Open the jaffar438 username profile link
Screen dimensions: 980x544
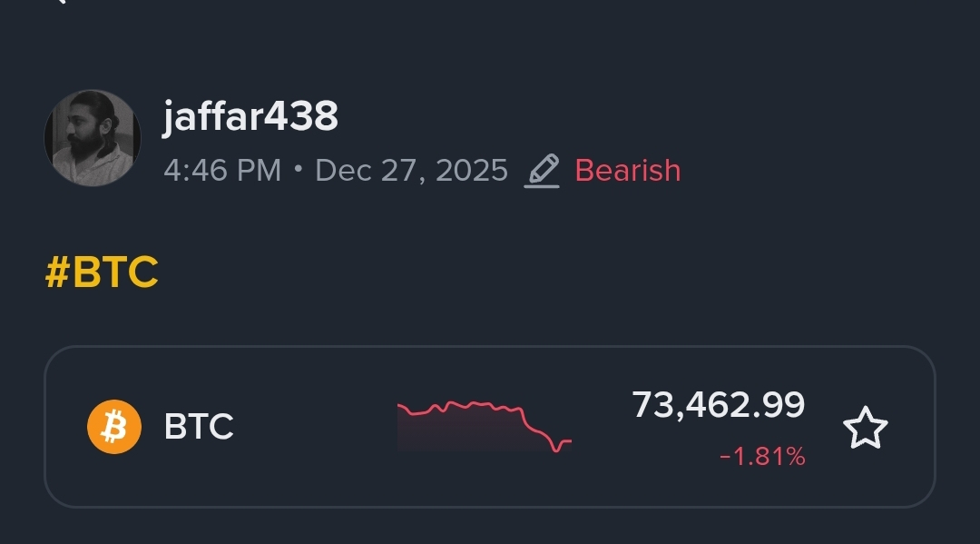pos(250,117)
